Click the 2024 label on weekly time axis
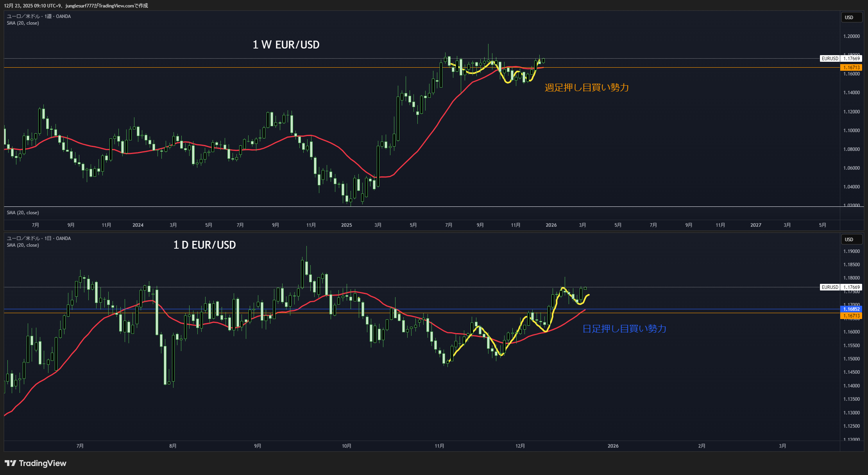 [x=138, y=225]
